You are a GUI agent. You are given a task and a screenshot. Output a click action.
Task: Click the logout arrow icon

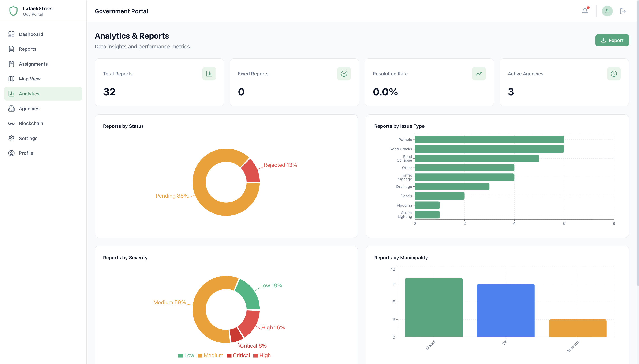coord(623,11)
